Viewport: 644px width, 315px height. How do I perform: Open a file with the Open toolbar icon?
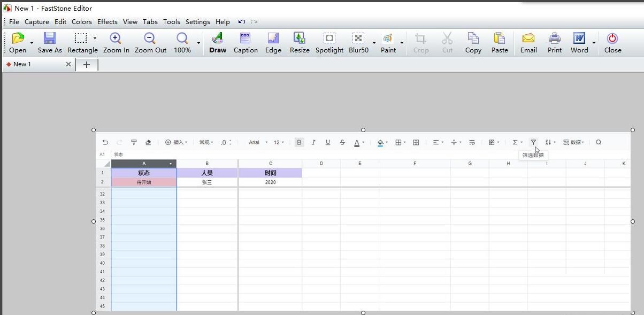click(18, 39)
